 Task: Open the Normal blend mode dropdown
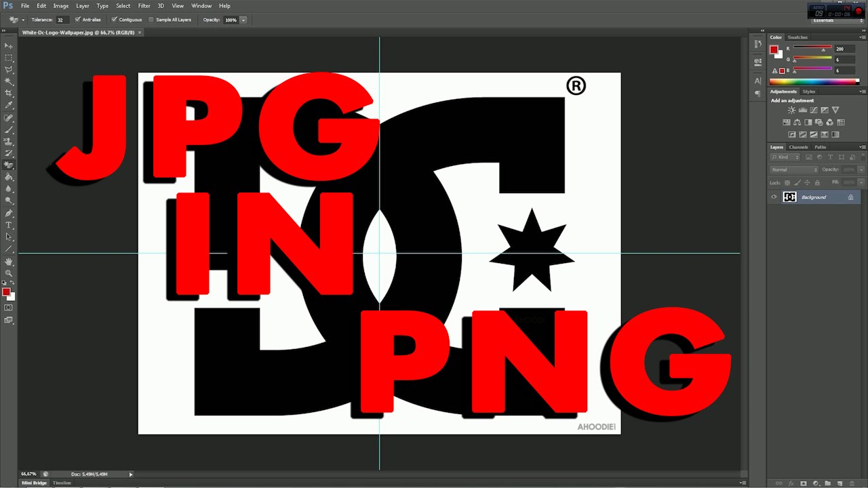(x=794, y=169)
